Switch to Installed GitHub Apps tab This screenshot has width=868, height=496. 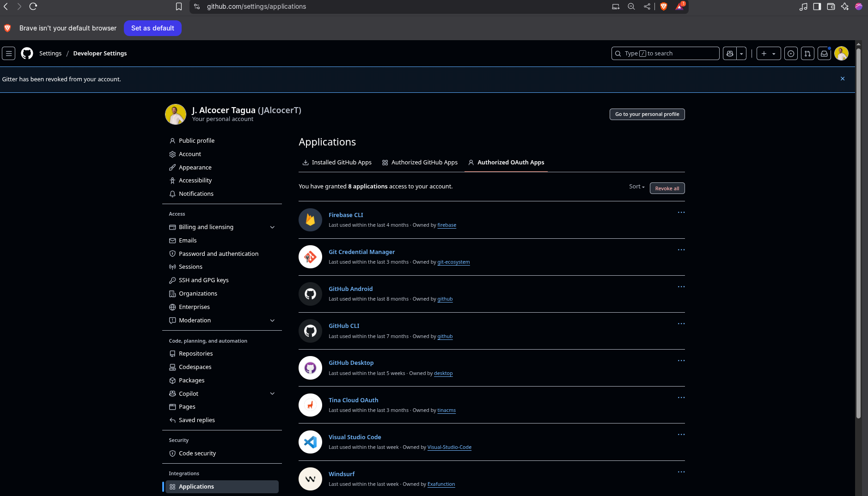pyautogui.click(x=337, y=163)
